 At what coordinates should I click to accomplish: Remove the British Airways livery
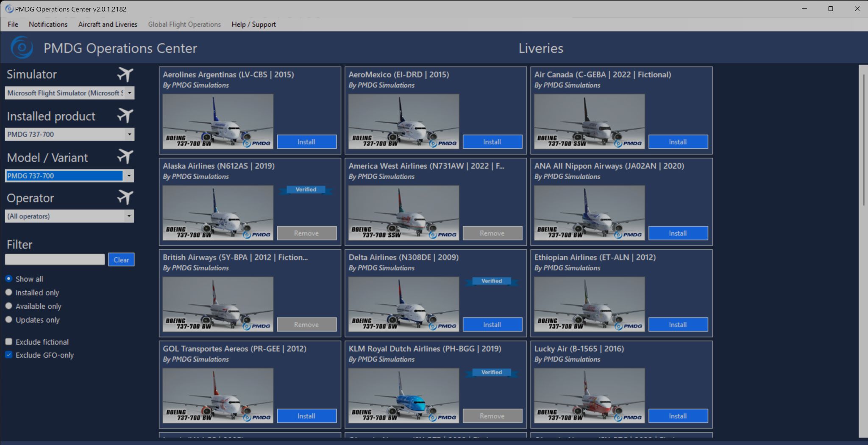click(306, 325)
